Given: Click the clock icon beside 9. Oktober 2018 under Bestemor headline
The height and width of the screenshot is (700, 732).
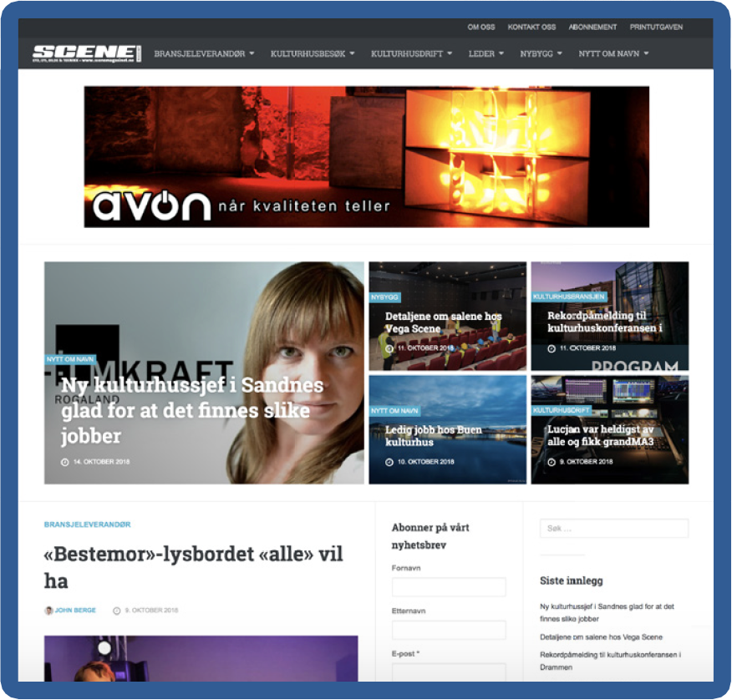Looking at the screenshot, I should [x=117, y=611].
